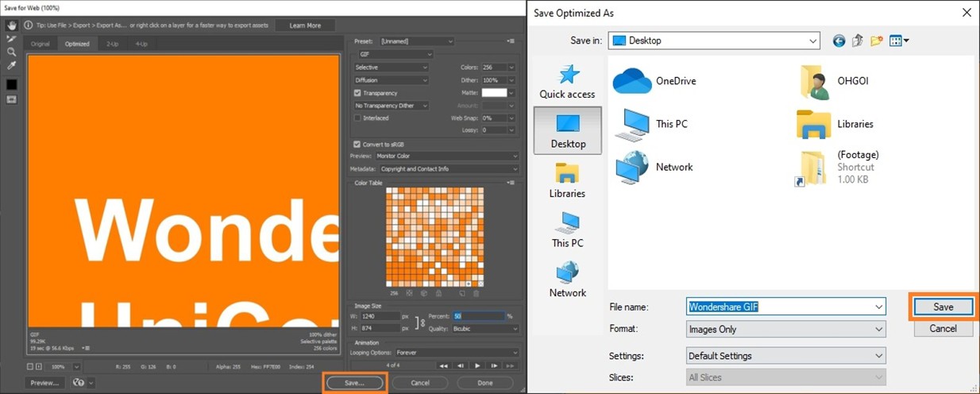The image size is (980, 394).
Task: Go up one folder level
Action: [858, 41]
